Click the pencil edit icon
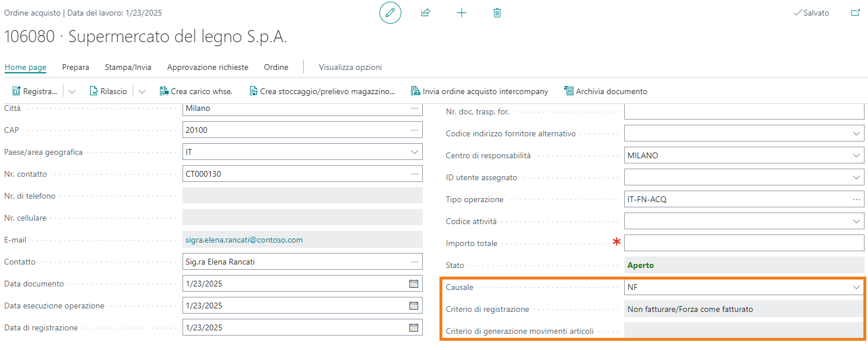 pos(390,13)
